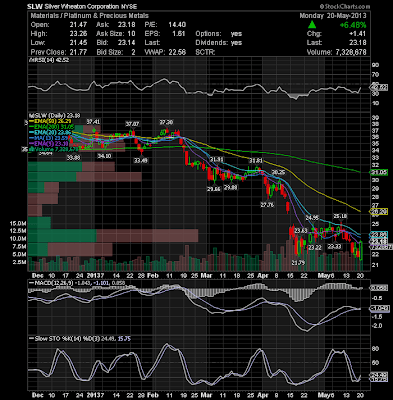Open the StockCharts.com watermark link
This screenshot has width=393, height=400.
point(345,6)
